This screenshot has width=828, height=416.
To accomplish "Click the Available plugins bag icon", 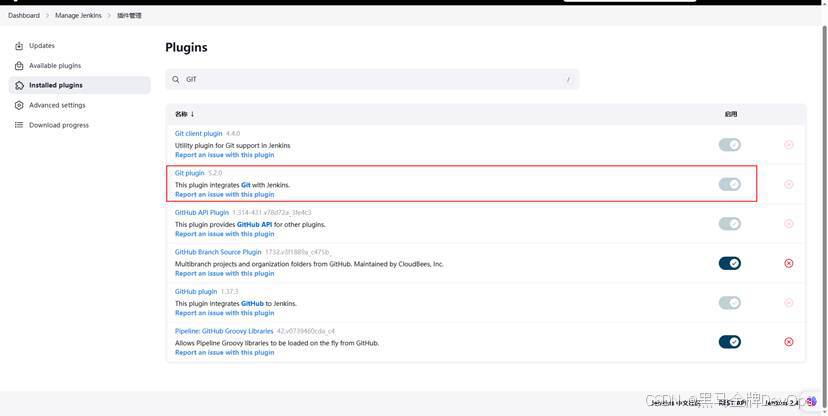I will 19,66.
